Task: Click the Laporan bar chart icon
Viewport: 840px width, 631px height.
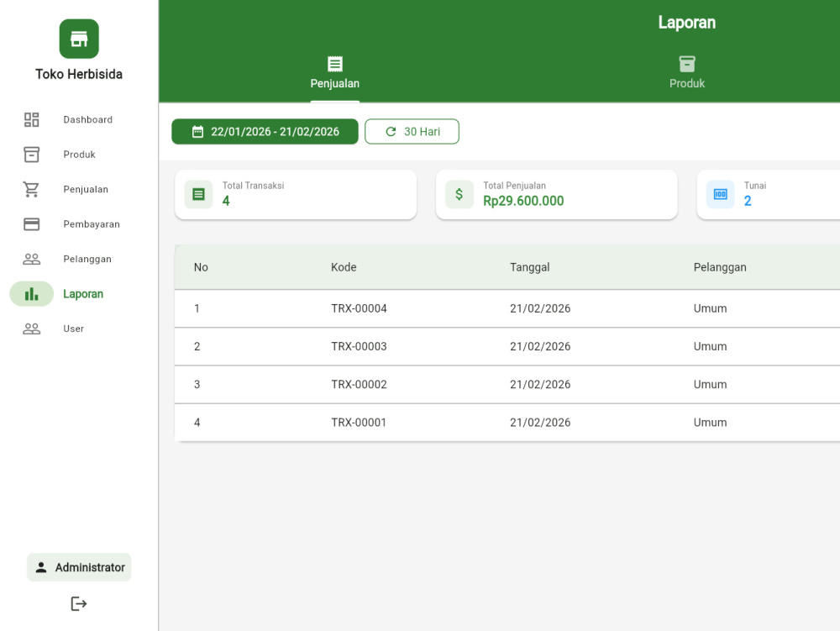Action: pyautogui.click(x=32, y=293)
